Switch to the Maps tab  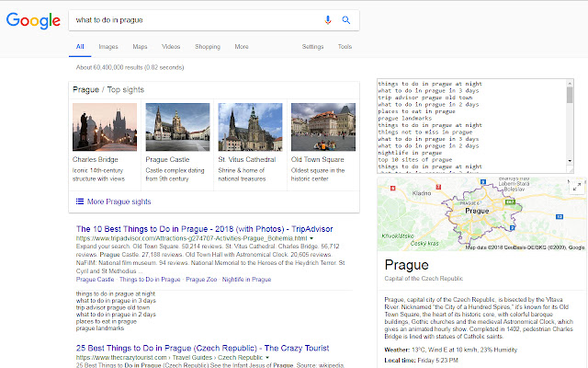140,46
